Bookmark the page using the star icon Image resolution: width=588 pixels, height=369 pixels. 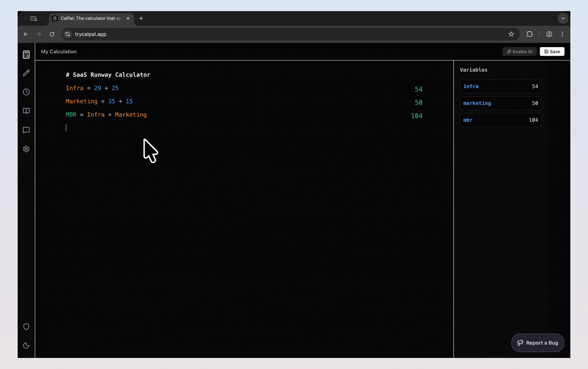(x=511, y=34)
